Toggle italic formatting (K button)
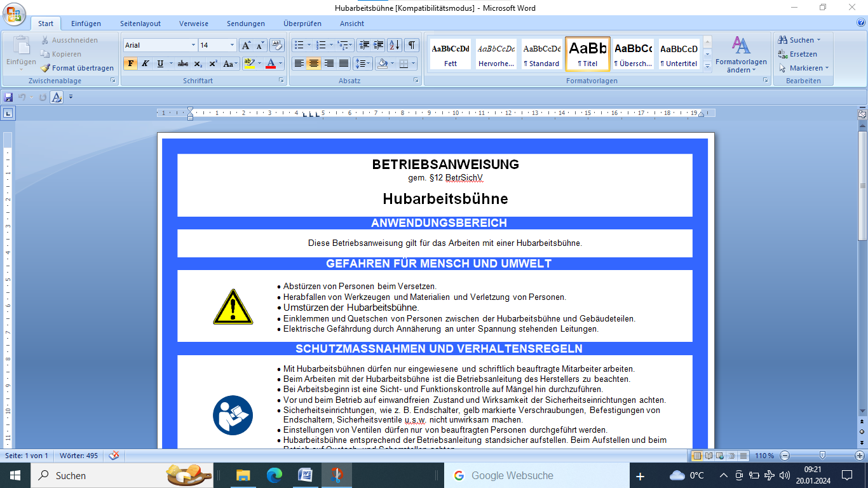 click(x=145, y=64)
